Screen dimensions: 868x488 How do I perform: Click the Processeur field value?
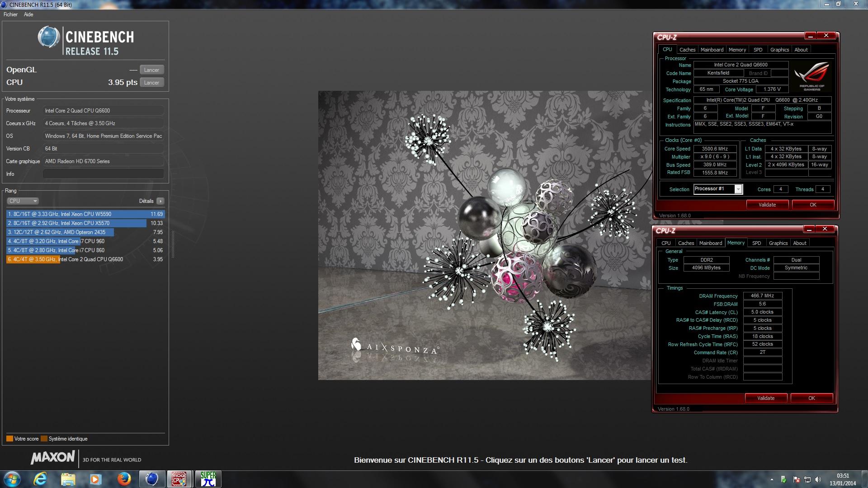click(x=103, y=111)
